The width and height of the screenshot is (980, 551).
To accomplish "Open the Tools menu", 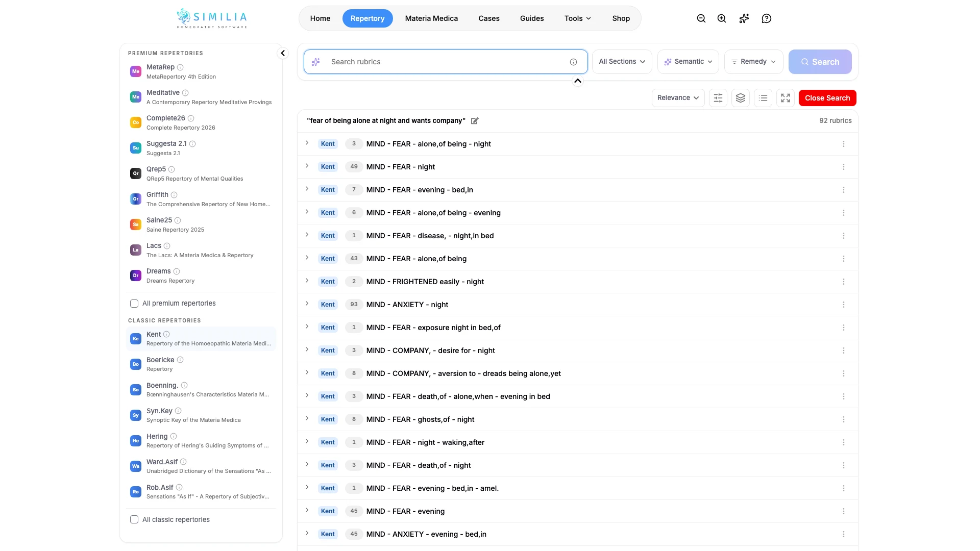I will (578, 18).
